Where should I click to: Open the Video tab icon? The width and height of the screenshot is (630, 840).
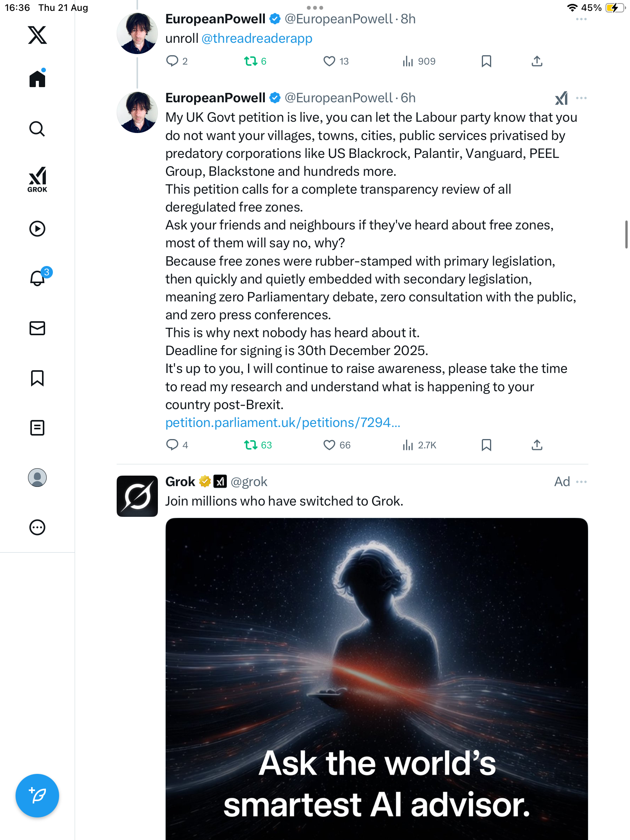pos(37,229)
